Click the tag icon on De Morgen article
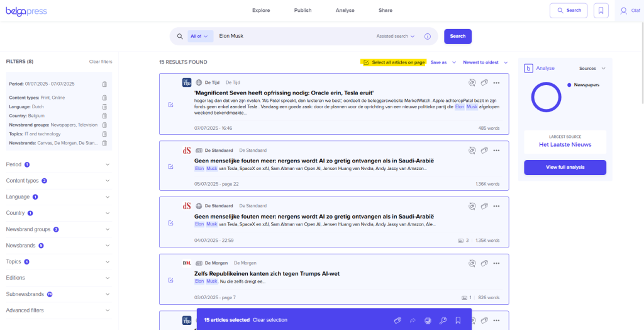644x330 pixels. point(482,263)
